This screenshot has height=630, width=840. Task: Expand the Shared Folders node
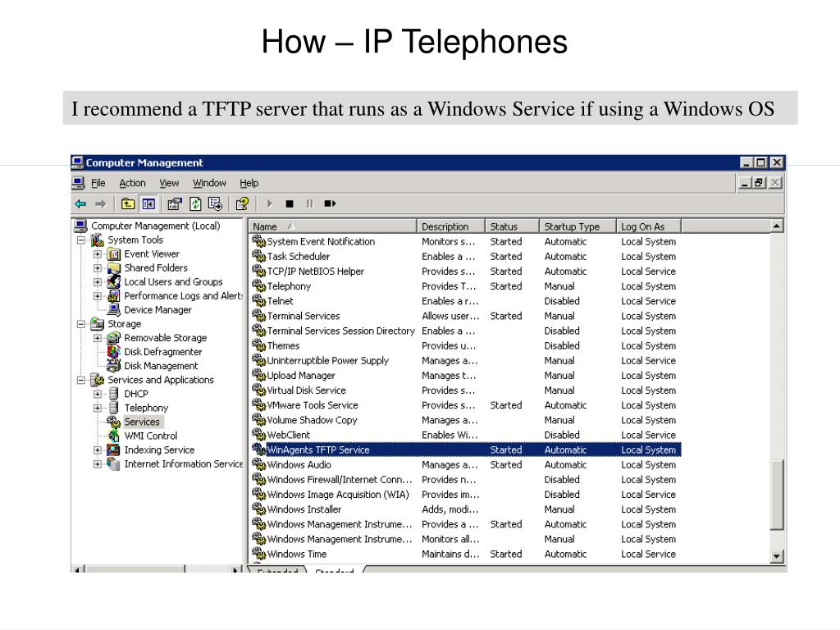(x=98, y=268)
